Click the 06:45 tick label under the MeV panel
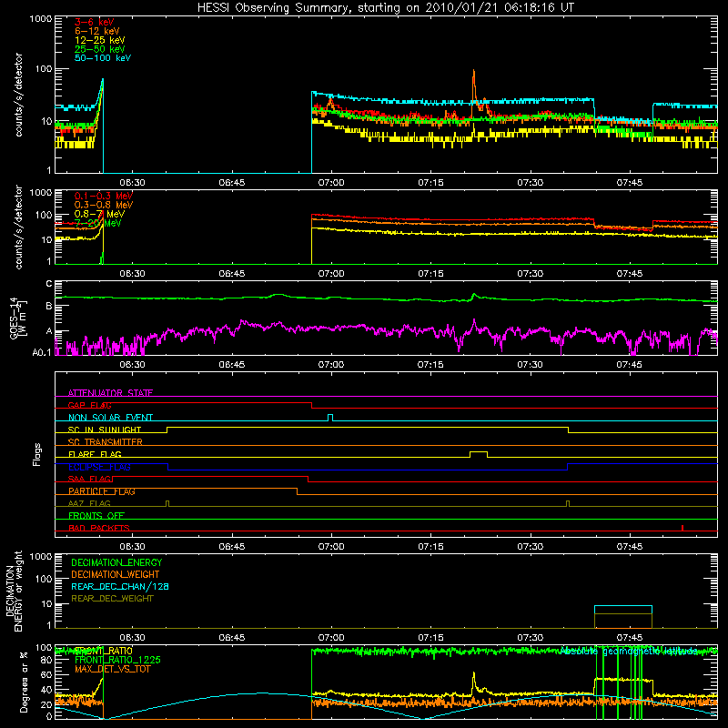The width and height of the screenshot is (728, 728). [232, 274]
